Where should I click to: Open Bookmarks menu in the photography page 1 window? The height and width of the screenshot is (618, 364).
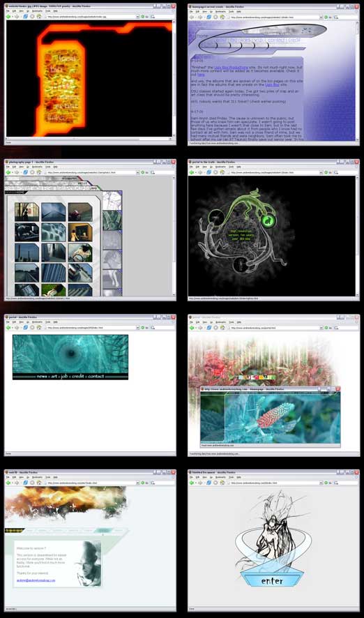click(36, 167)
